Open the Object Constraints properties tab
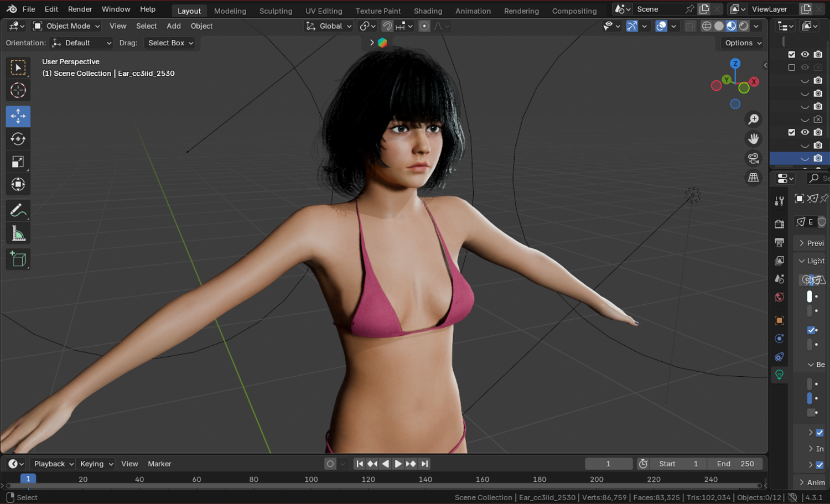The height and width of the screenshot is (504, 830). pyautogui.click(x=779, y=357)
